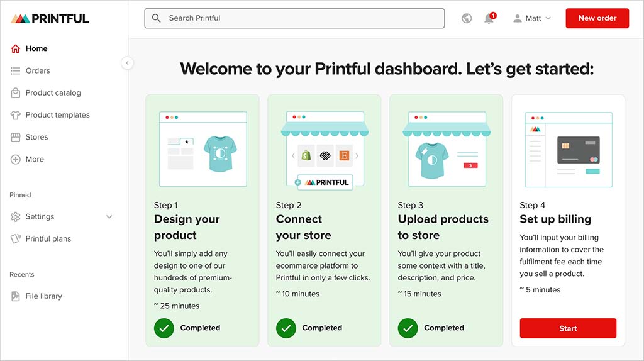Click the Design your product heading
The width and height of the screenshot is (644, 361).
tap(187, 227)
